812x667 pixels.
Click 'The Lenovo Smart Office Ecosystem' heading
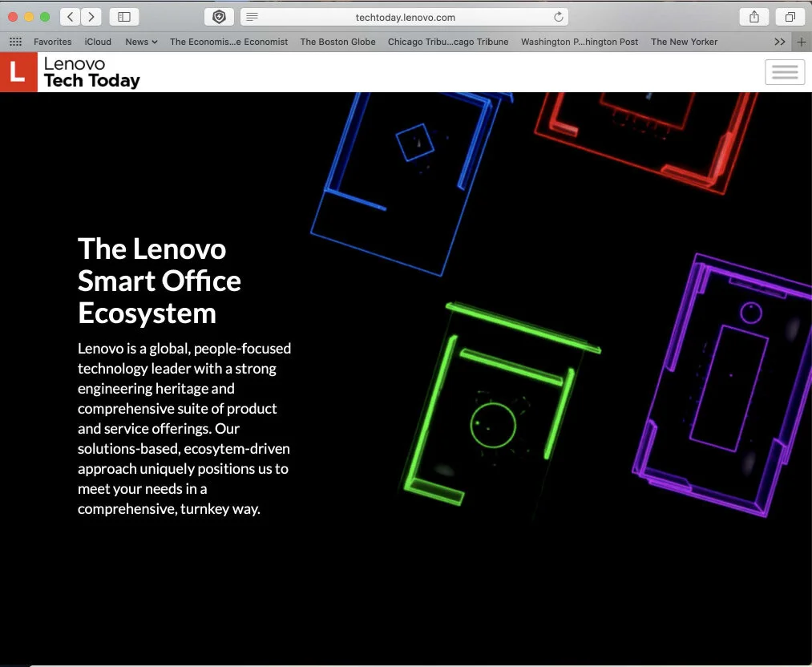(159, 281)
